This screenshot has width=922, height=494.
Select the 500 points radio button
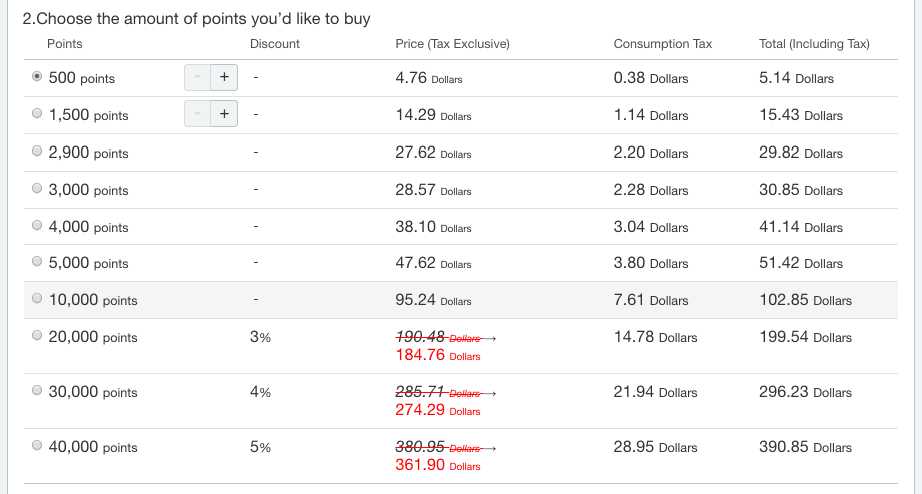tap(37, 76)
